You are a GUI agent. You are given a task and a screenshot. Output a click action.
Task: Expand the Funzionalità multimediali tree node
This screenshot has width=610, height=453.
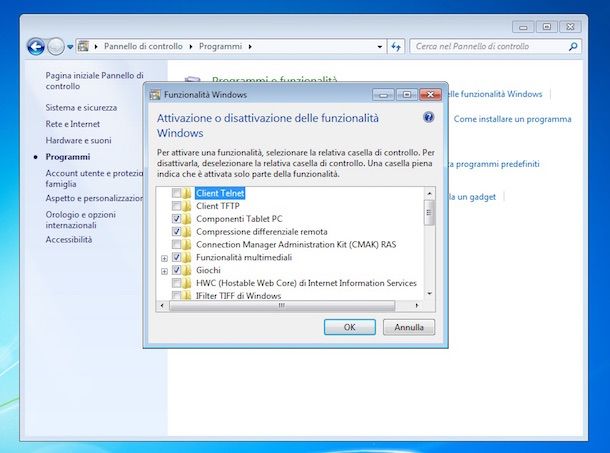pyautogui.click(x=164, y=258)
